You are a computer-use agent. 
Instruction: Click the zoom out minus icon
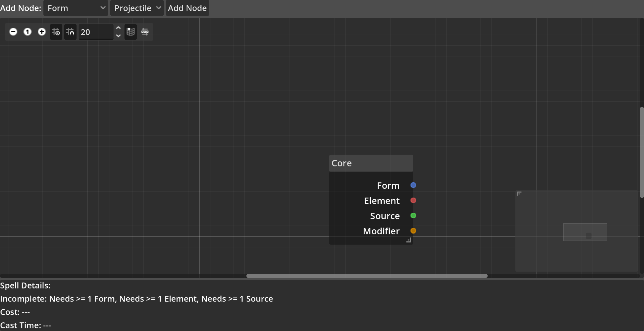[13, 32]
